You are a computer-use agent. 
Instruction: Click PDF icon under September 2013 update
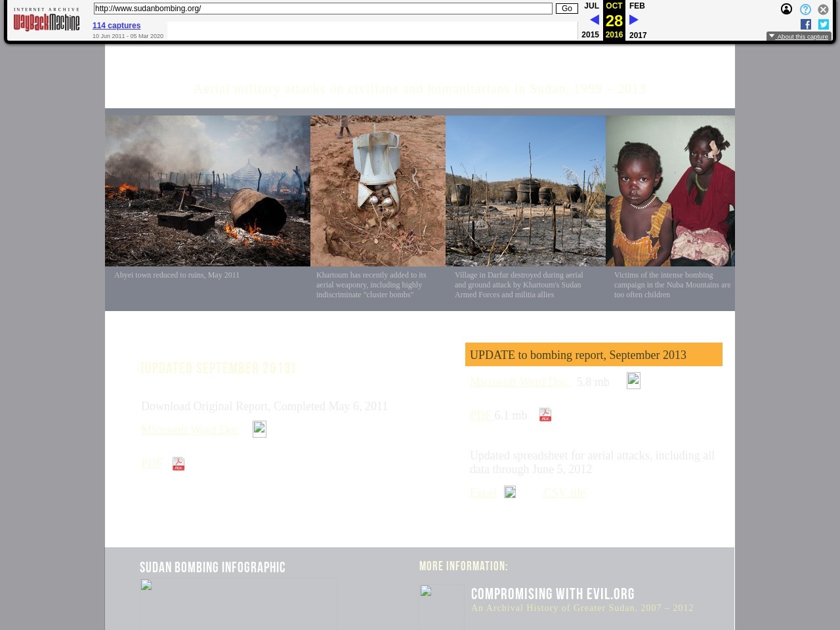[545, 415]
